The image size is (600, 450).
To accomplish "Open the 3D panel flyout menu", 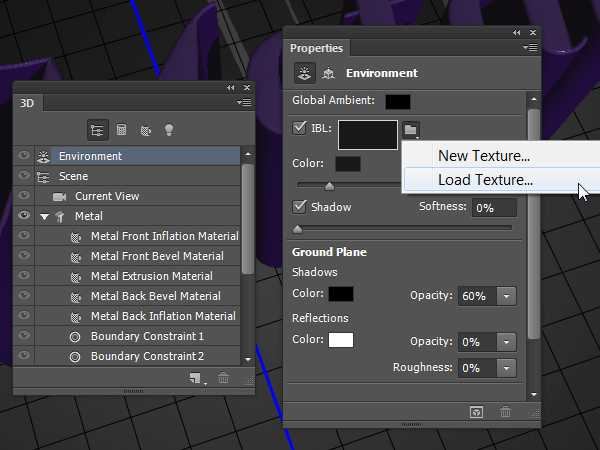I will pyautogui.click(x=244, y=103).
